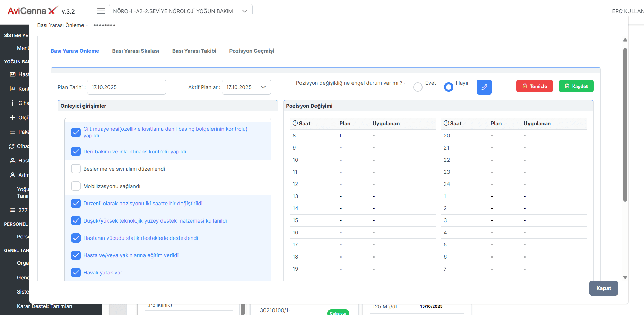Click the AviCenna X logo
The height and width of the screenshot is (315, 644).
pos(33,11)
